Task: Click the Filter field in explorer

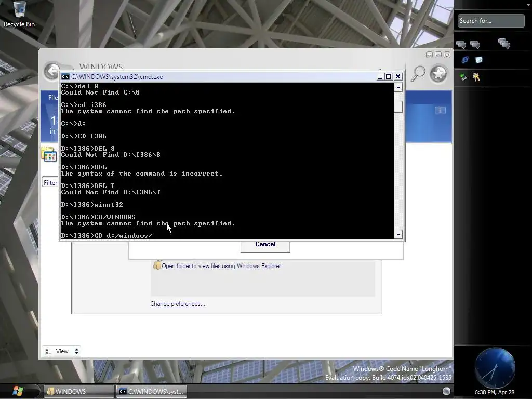Action: pos(50,182)
